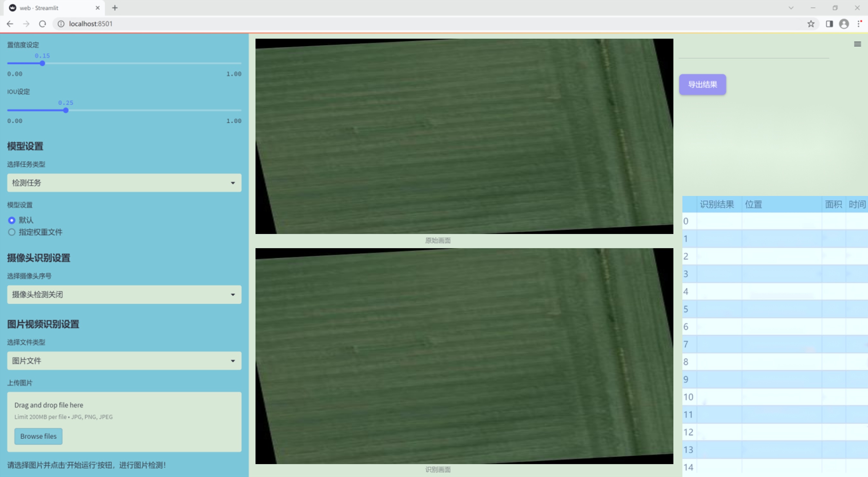The height and width of the screenshot is (477, 868).
Task: Click the site information icon
Action: click(61, 24)
